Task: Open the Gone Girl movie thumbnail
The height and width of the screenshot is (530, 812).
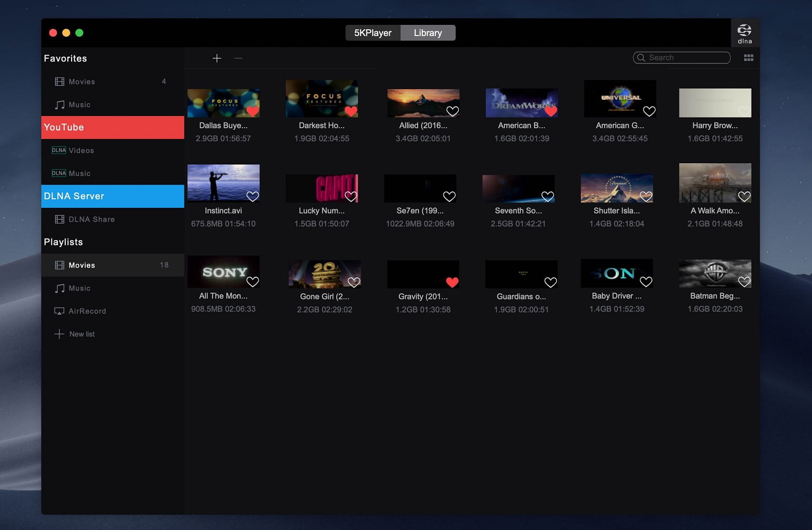Action: pyautogui.click(x=324, y=273)
